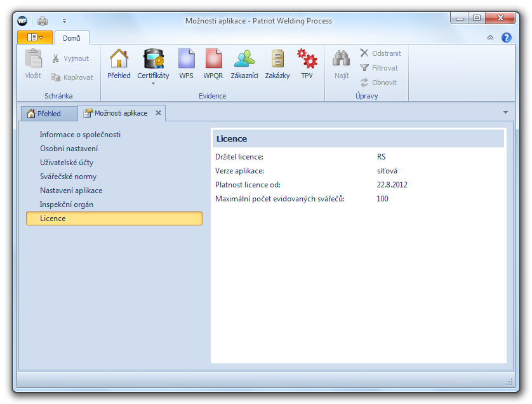This screenshot has width=532, height=404.
Task: Close the Patriot Welding Process window
Action: [x=500, y=18]
